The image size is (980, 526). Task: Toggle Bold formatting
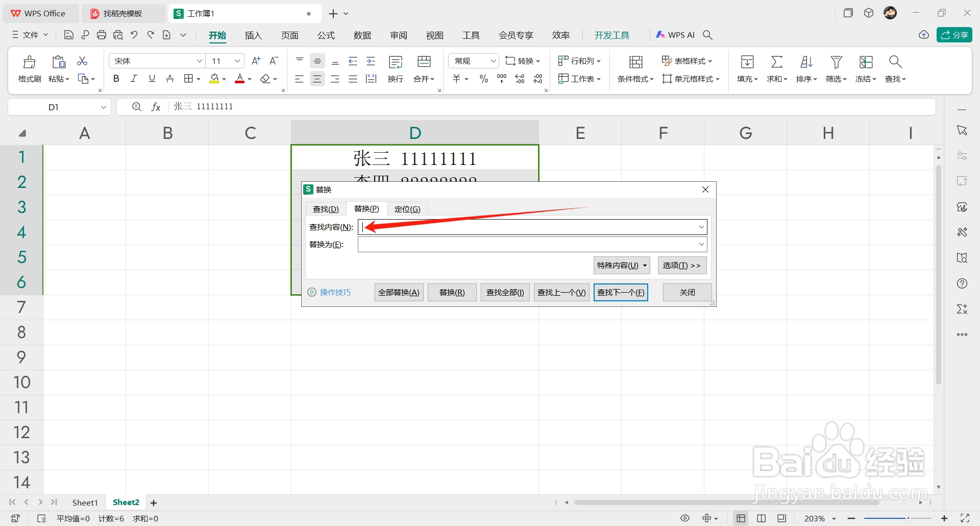point(116,79)
